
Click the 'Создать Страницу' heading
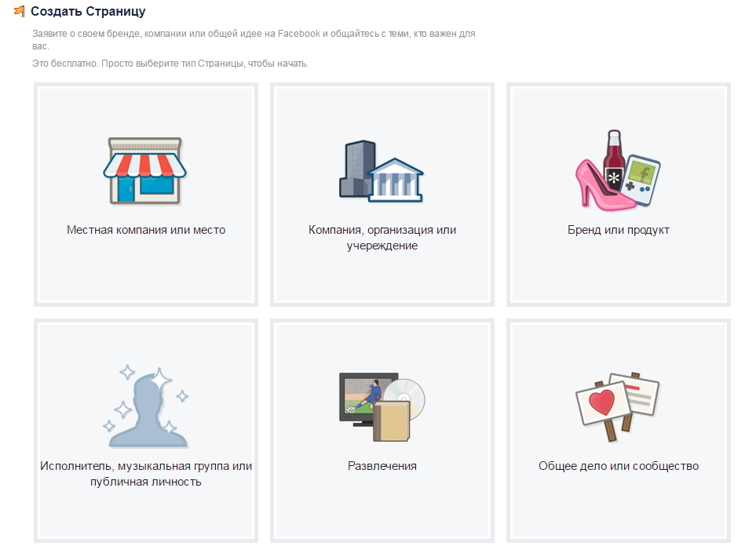pyautogui.click(x=88, y=11)
